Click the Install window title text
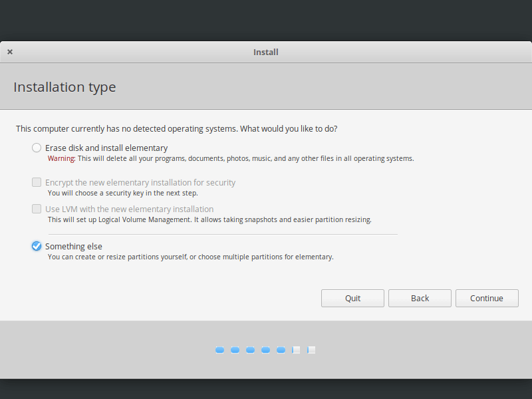Screen dimensions: 532x399 [266, 52]
